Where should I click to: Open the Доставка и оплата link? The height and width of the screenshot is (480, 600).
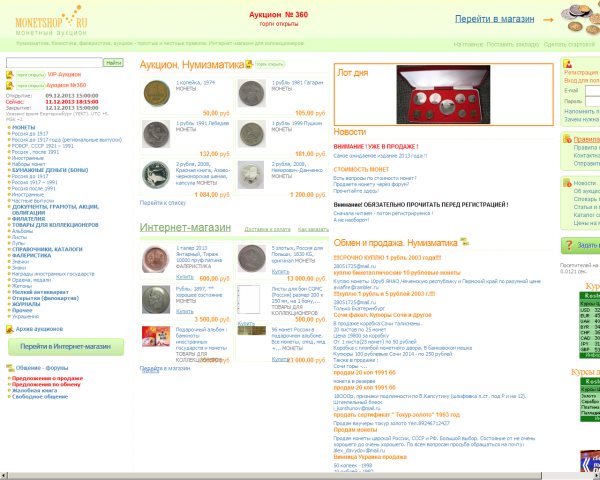pyautogui.click(x=267, y=229)
